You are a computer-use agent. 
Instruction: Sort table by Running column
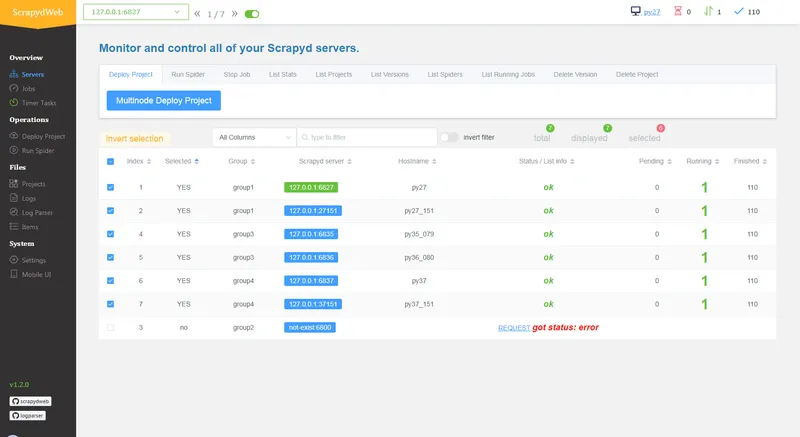[702, 161]
